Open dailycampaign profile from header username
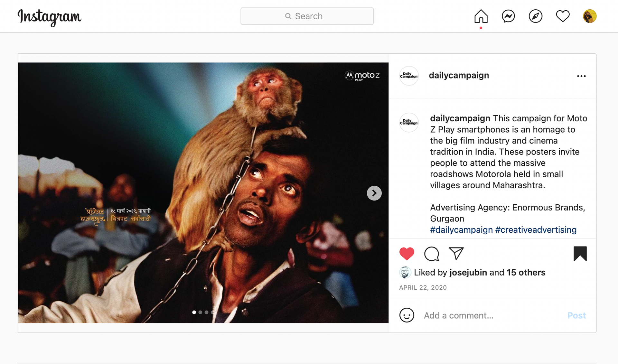618x364 pixels. 459,75
